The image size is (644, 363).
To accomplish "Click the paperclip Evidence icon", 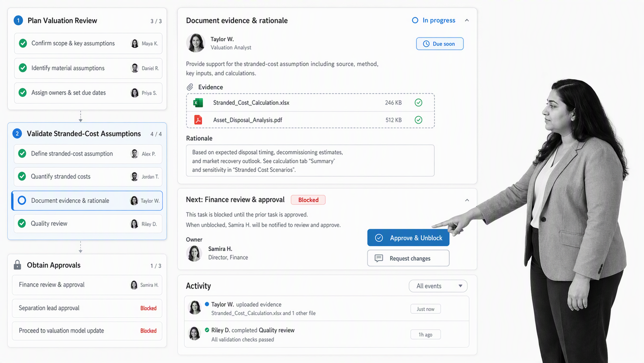I will [x=190, y=87].
